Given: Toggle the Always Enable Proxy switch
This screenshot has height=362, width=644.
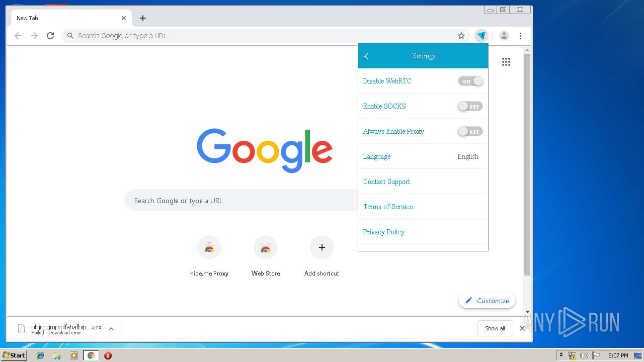Looking at the screenshot, I should tap(470, 131).
